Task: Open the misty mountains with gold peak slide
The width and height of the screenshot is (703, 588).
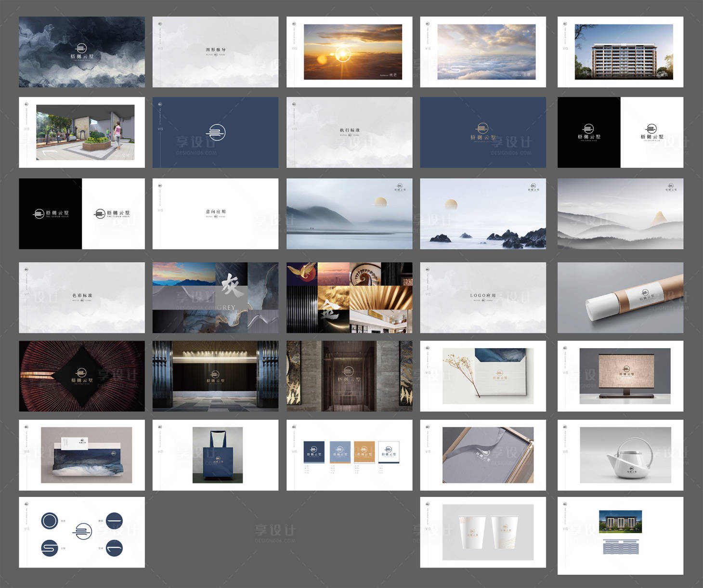Action: pos(620,214)
